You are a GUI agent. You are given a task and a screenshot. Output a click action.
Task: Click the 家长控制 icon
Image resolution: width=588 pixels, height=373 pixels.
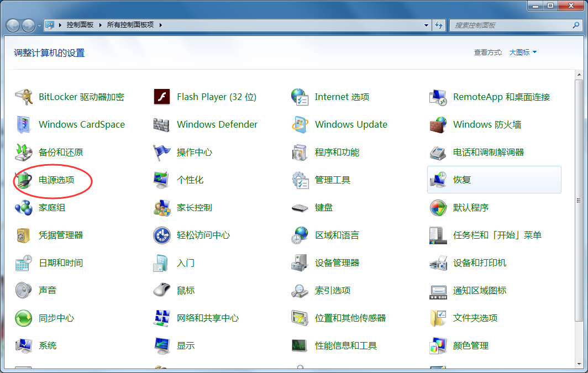click(x=162, y=207)
